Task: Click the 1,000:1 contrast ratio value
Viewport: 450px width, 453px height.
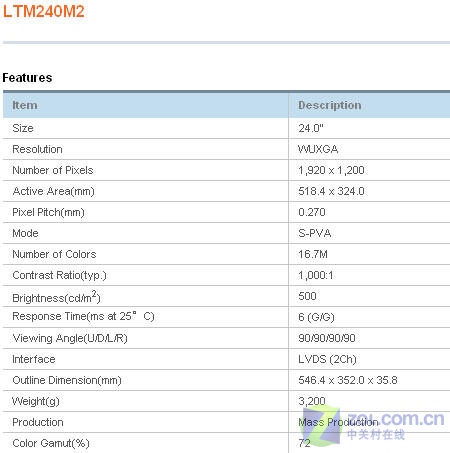Action: 316,275
